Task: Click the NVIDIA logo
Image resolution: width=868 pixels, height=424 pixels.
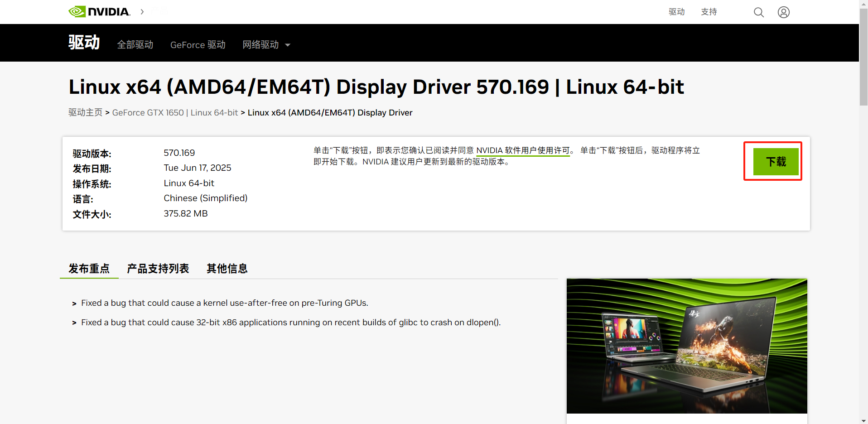Action: (x=99, y=12)
